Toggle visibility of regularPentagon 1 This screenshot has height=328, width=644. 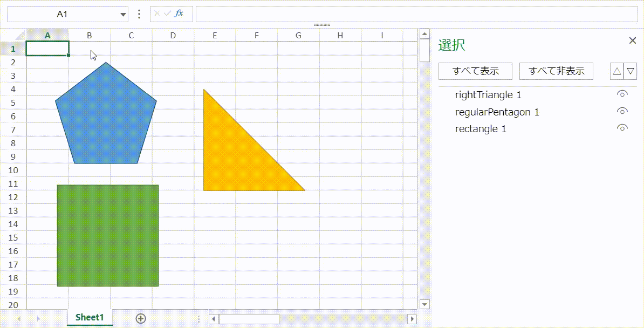point(622,112)
